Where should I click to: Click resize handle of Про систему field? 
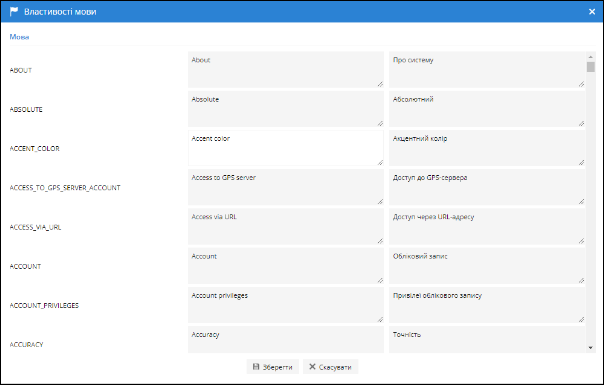581,84
